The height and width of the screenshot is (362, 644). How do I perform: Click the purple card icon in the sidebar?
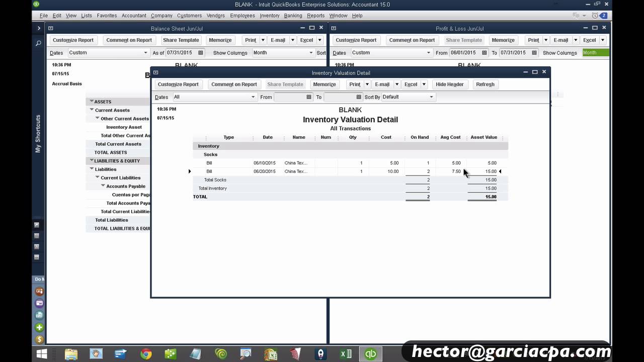click(39, 303)
